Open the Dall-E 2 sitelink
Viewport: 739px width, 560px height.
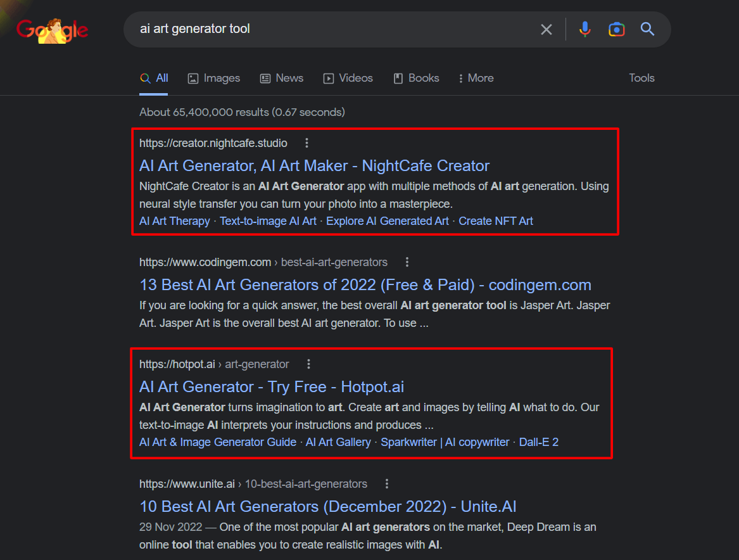(x=538, y=442)
